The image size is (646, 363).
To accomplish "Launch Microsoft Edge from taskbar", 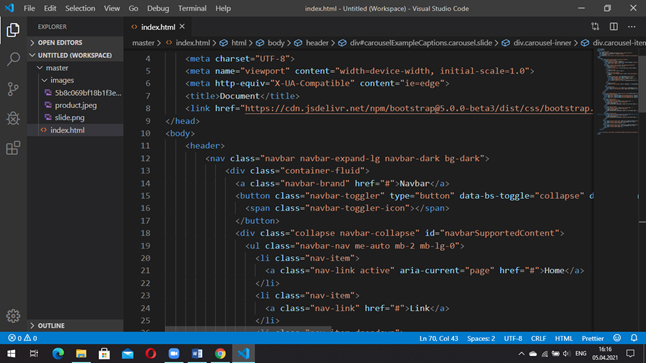I will [x=58, y=354].
